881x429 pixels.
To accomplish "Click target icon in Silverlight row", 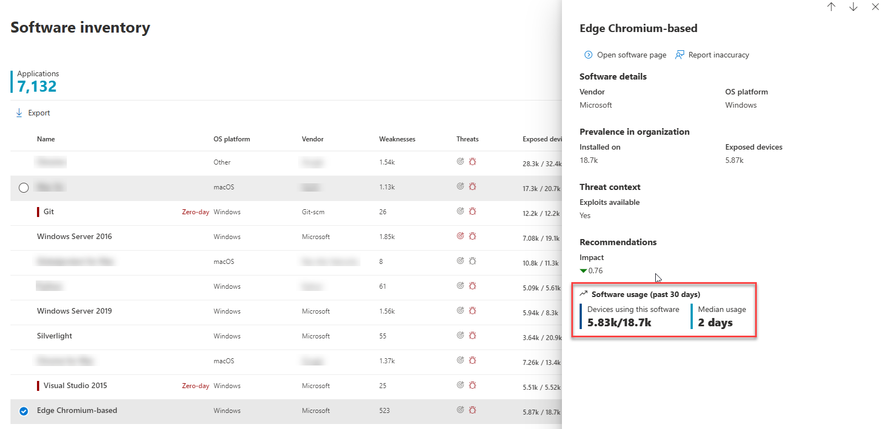I will (x=460, y=336).
